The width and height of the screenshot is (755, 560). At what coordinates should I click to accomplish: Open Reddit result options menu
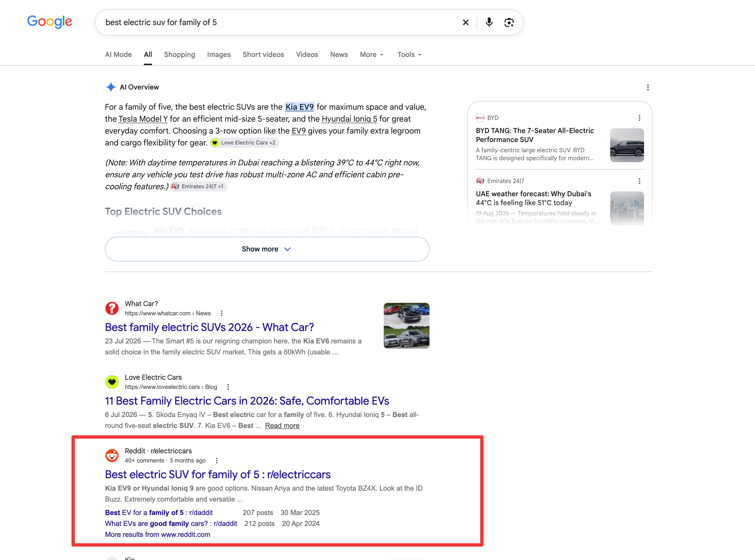click(x=217, y=460)
